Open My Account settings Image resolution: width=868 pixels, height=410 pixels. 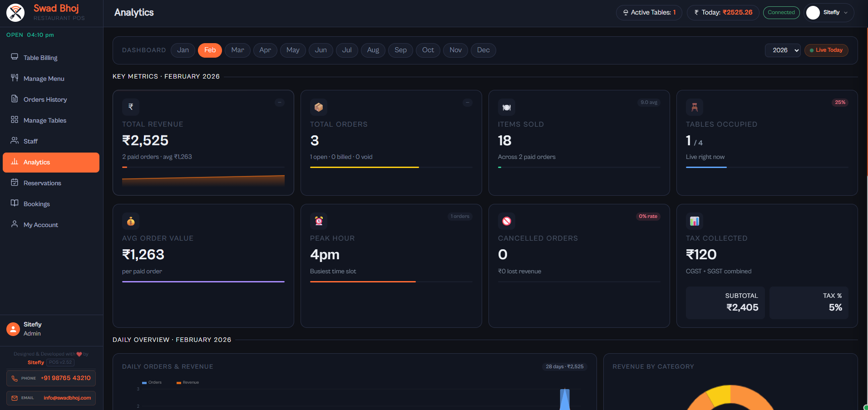(x=40, y=224)
